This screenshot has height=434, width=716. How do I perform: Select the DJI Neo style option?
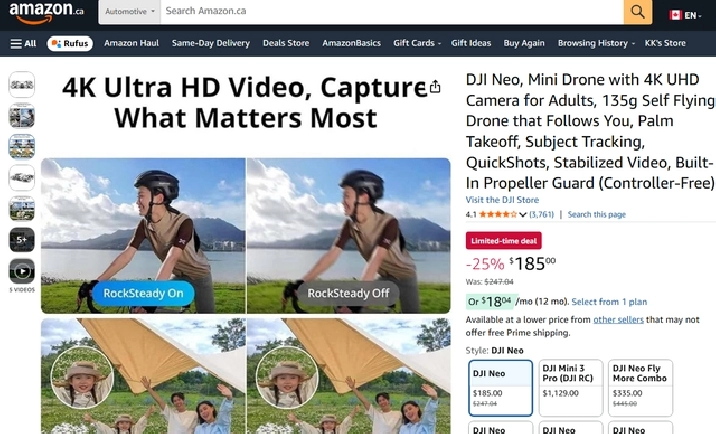[x=500, y=387]
